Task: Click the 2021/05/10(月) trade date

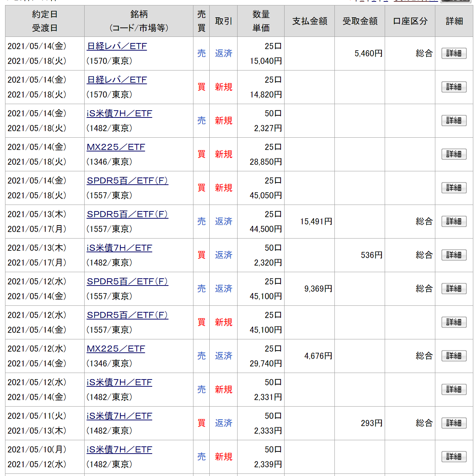Action: click(37, 450)
